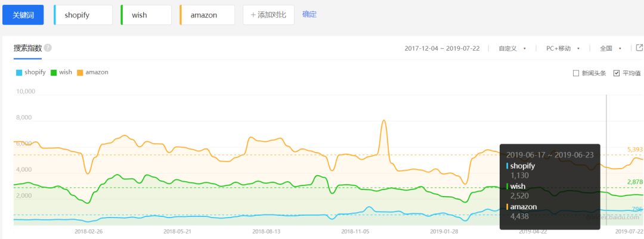Uncheck the 平均值 checkbox

coord(617,73)
